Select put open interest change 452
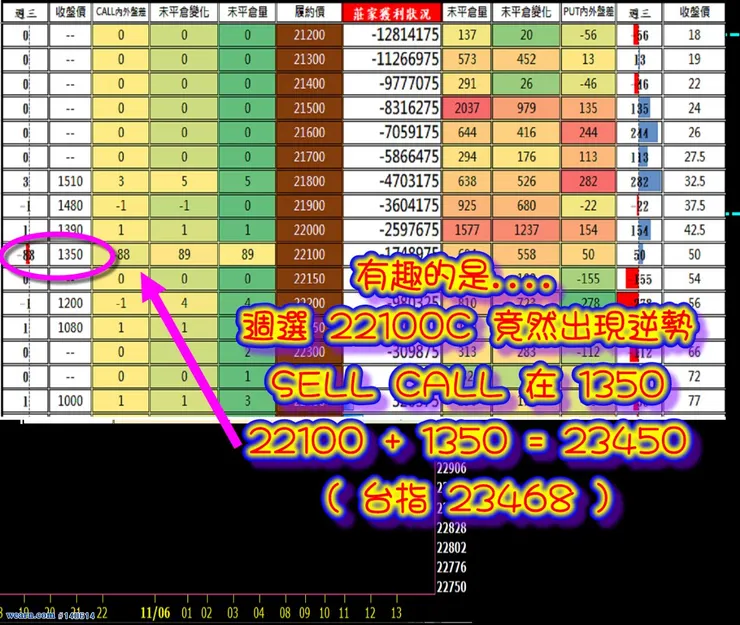 [526, 59]
